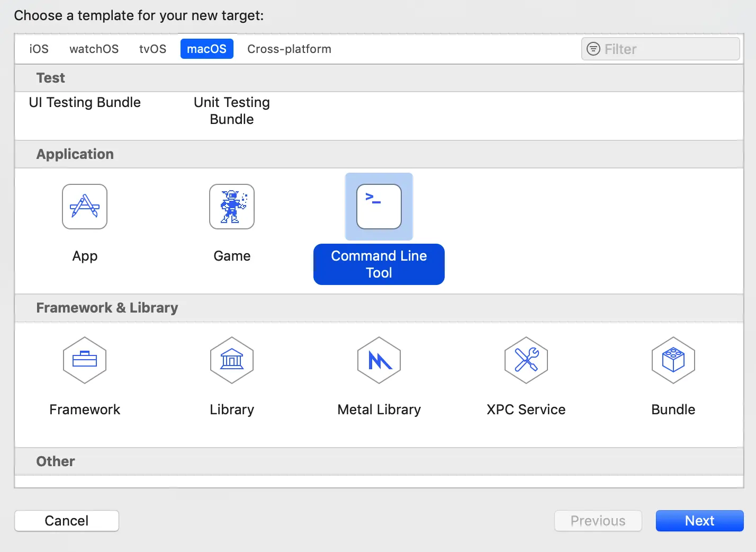Screen dimensions: 756x552
Task: Open the Cross-platform tab
Action: pyautogui.click(x=289, y=49)
